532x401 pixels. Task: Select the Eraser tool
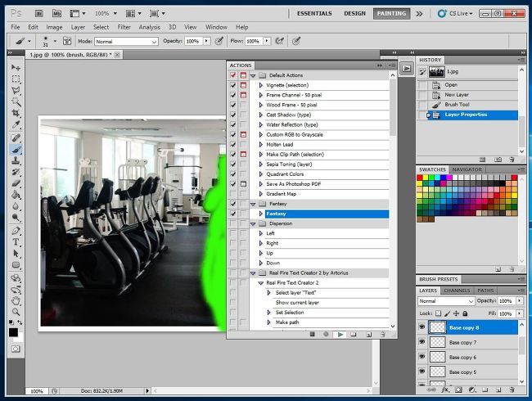[x=16, y=183]
